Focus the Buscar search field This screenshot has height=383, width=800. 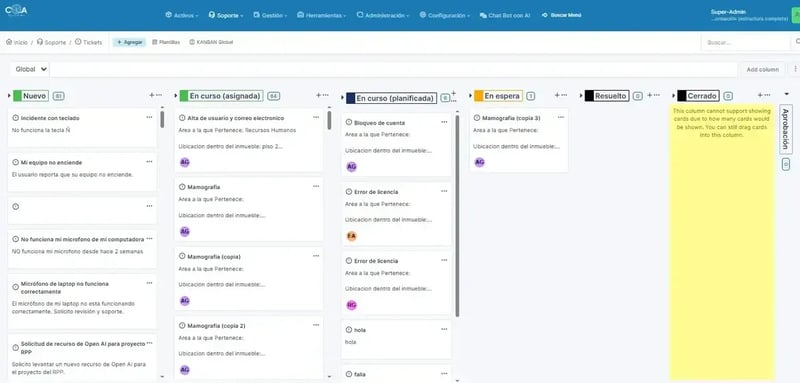[745, 43]
